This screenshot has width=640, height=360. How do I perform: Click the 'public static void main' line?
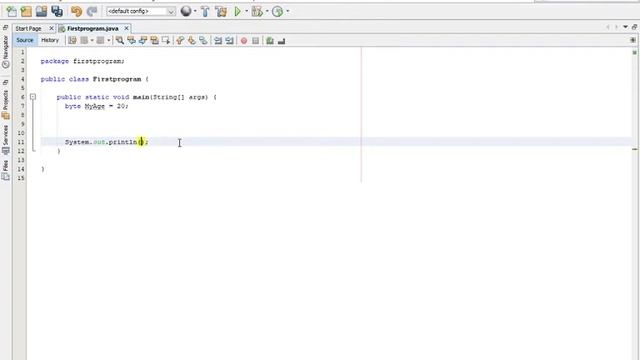[x=137, y=97]
